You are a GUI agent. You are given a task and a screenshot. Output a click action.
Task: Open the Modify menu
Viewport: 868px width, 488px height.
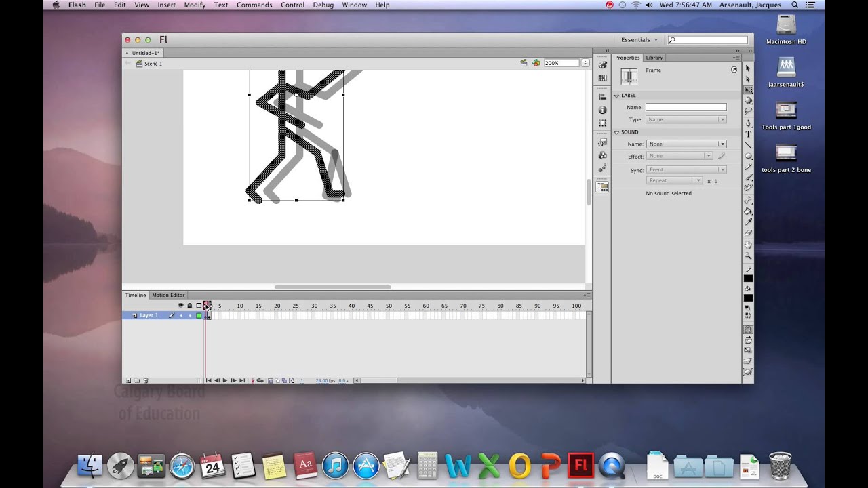coord(195,5)
